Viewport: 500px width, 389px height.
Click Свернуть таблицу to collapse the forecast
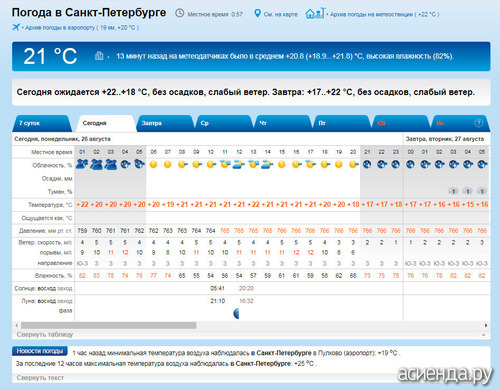coord(45,334)
